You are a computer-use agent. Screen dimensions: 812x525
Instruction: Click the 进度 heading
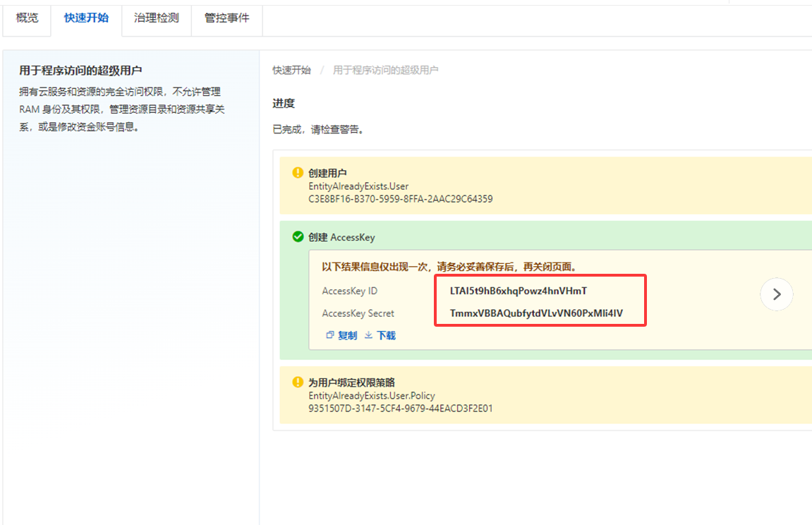pos(284,103)
